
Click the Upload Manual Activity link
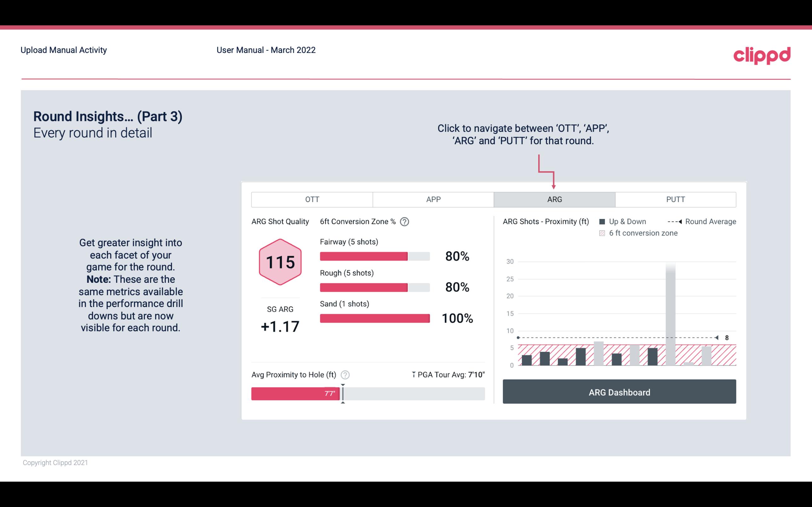coord(63,50)
